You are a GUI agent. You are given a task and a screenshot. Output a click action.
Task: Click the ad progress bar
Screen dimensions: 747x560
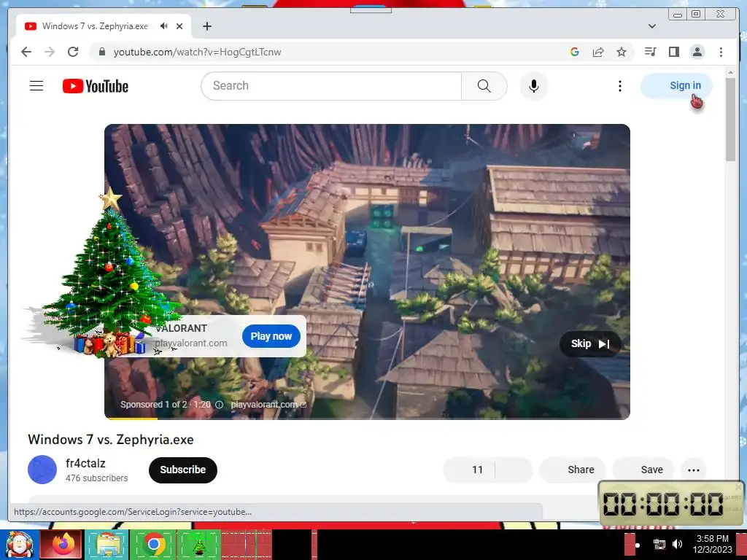click(x=367, y=418)
